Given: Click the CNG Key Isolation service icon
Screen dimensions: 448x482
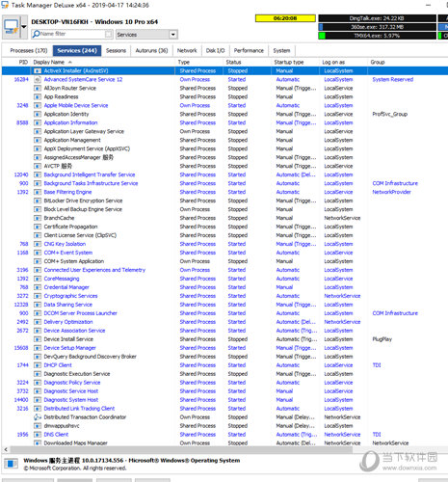Looking at the screenshot, I should coord(38,244).
